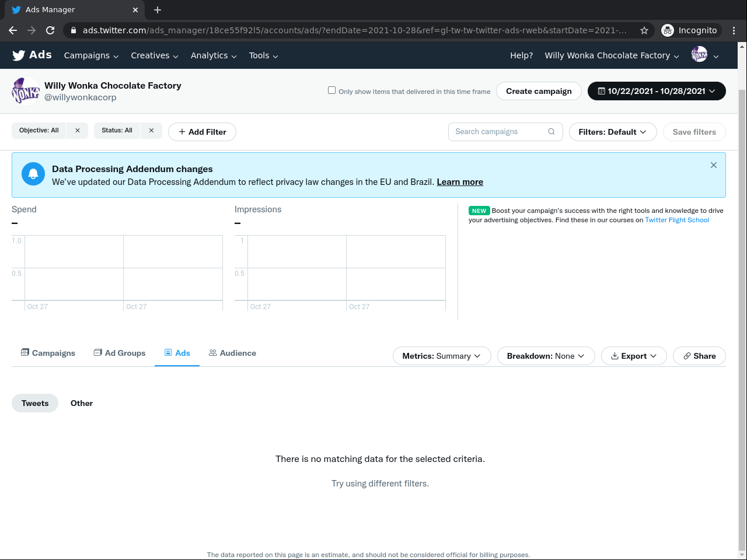Select the Ads tab
This screenshot has height=560, width=747.
tap(177, 353)
